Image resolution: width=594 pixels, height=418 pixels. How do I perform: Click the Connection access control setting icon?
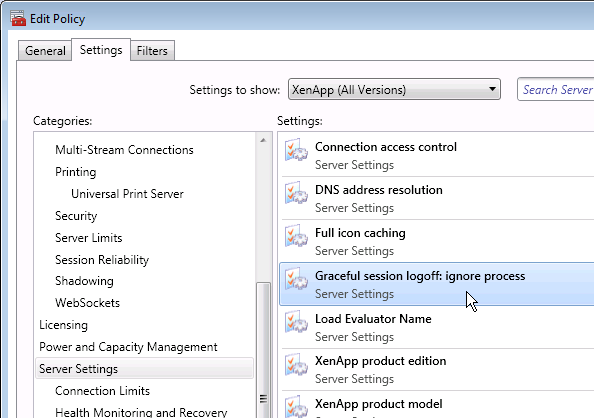pyautogui.click(x=296, y=150)
